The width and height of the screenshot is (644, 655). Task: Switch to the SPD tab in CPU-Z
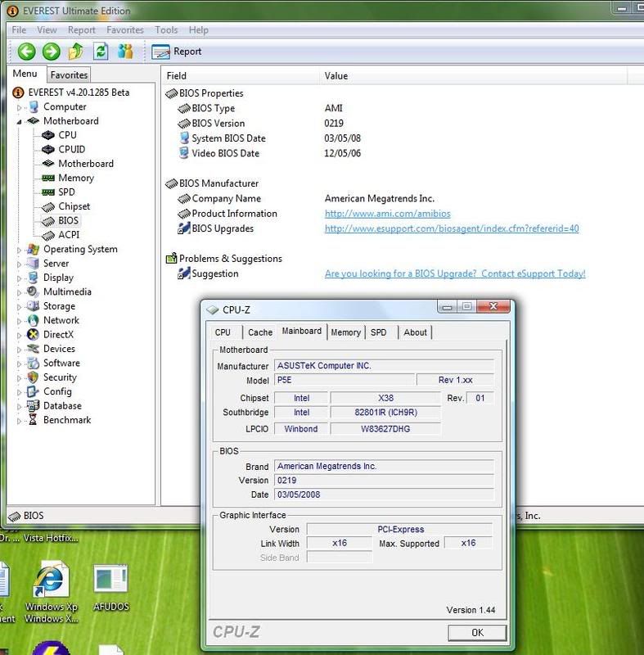coord(379,332)
